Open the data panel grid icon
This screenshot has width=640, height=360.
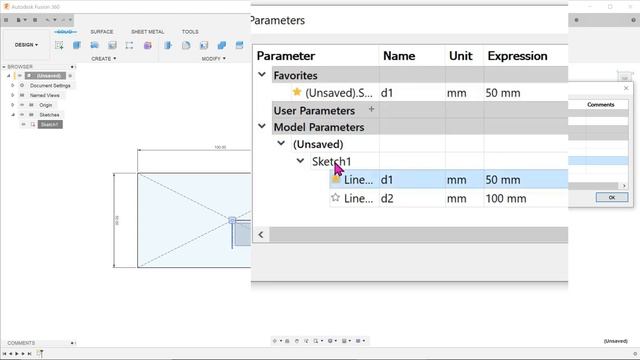[x=6, y=20]
